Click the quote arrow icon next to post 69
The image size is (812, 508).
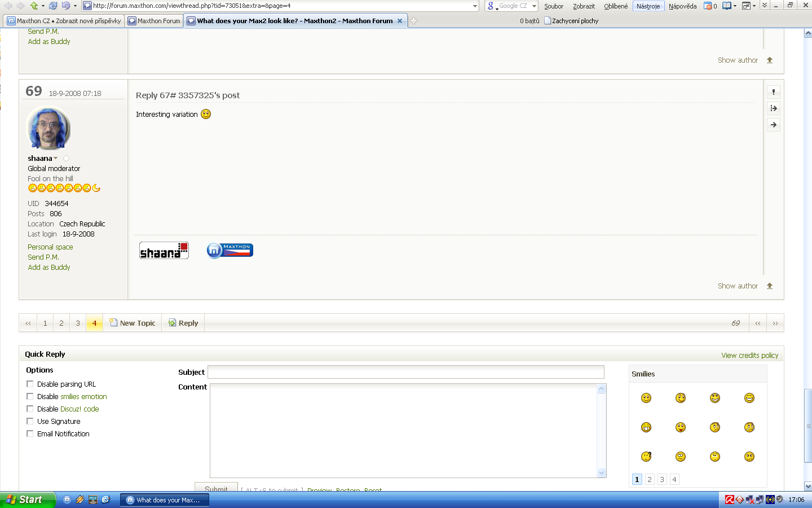[773, 108]
